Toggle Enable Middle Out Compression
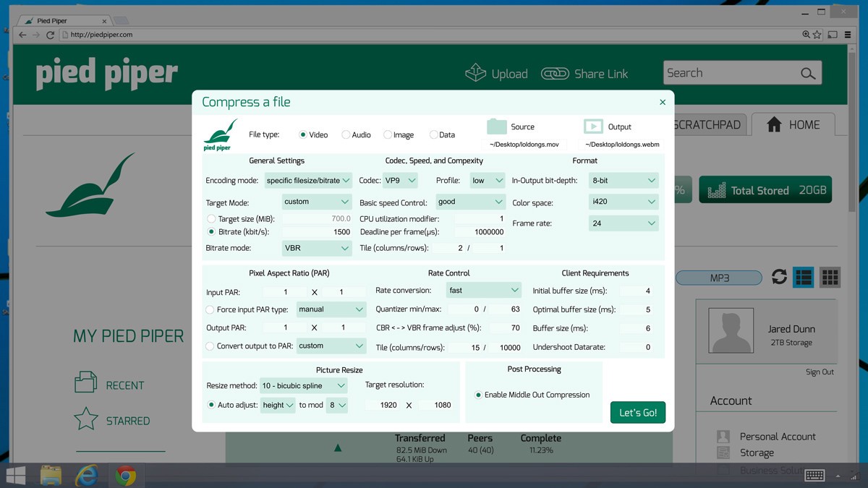Viewport: 868px width, 488px height. point(478,395)
